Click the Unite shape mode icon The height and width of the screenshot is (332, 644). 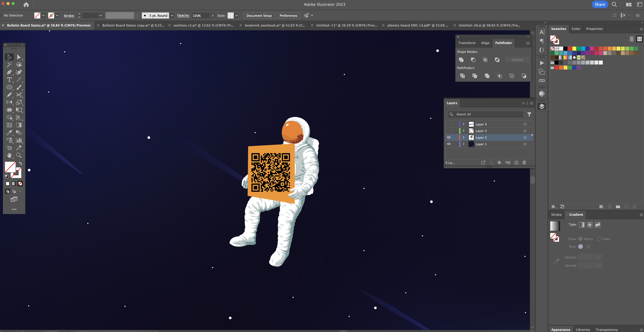pyautogui.click(x=461, y=60)
